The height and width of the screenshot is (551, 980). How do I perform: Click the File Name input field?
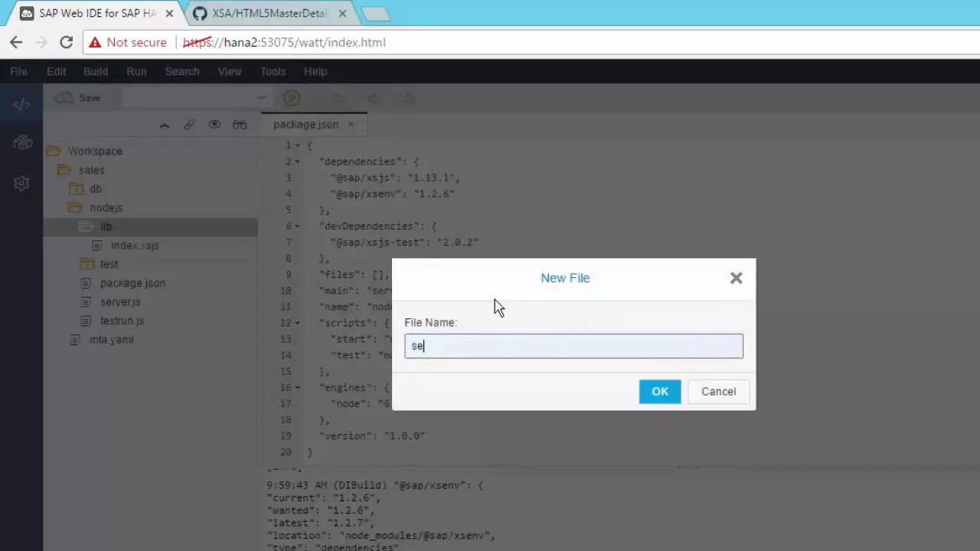coord(573,346)
